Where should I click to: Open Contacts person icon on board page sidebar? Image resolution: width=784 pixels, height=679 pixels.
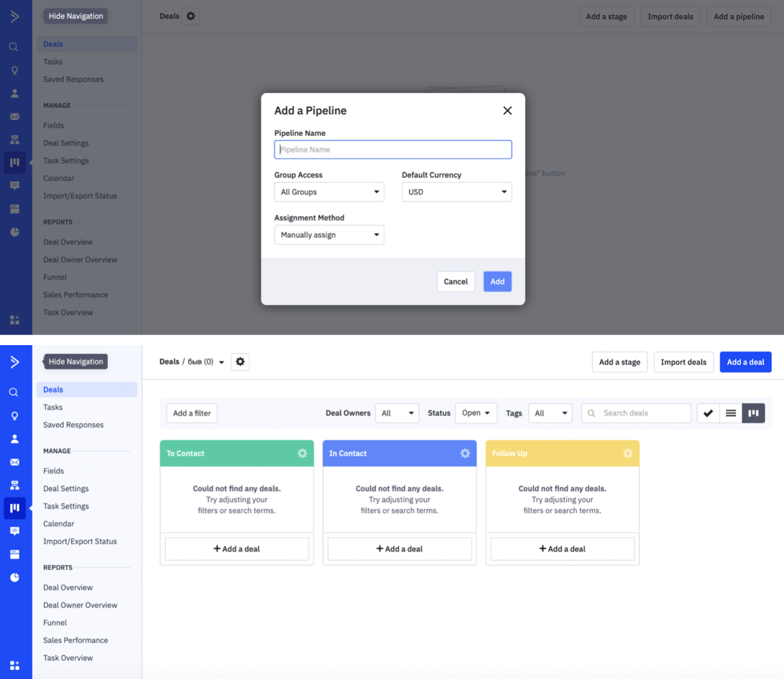click(14, 439)
